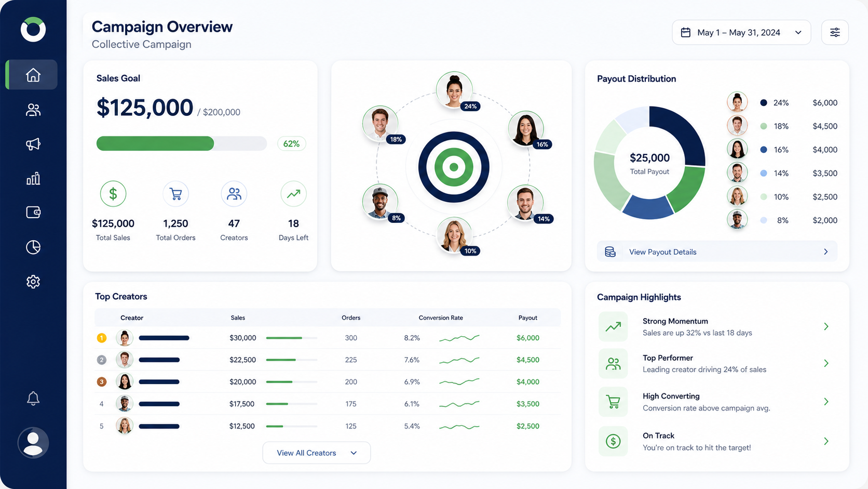Image resolution: width=868 pixels, height=489 pixels.
Task: Open the Wallet icon in sidebar
Action: (33, 212)
